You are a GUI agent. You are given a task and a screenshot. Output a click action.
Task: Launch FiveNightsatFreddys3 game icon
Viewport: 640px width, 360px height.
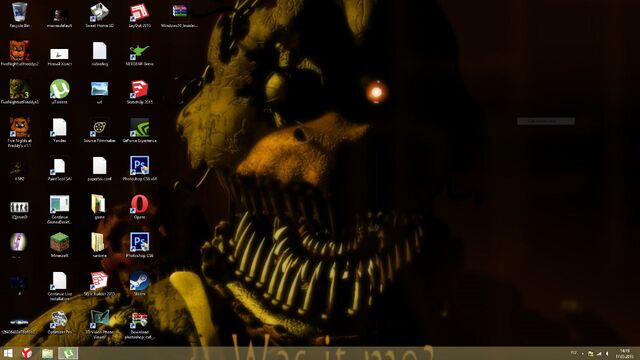[19, 91]
